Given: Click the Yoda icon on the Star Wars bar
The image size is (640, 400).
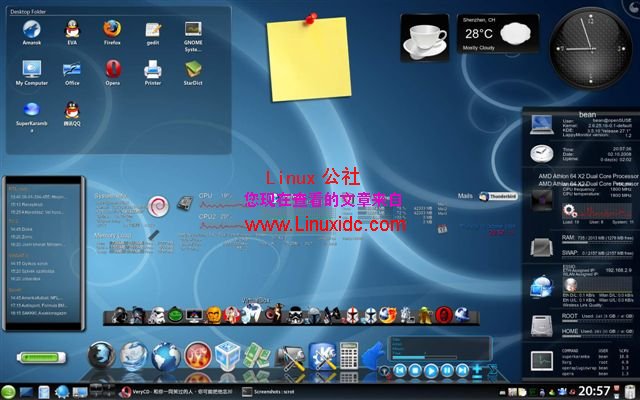Looking at the screenshot, I should pyautogui.click(x=425, y=315).
